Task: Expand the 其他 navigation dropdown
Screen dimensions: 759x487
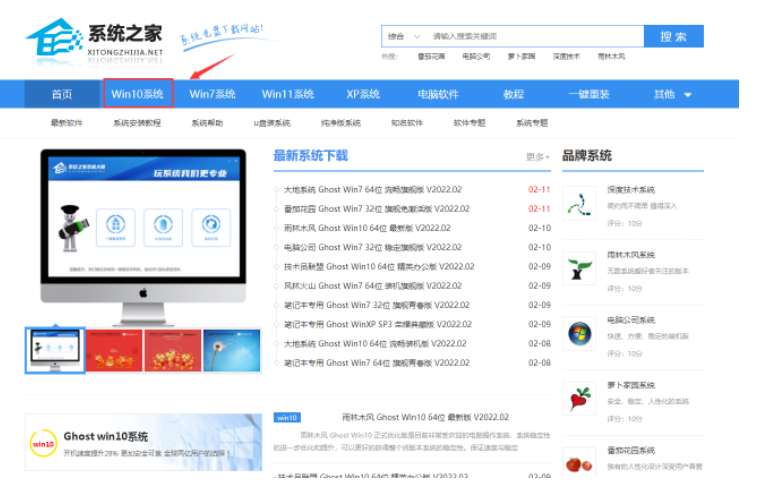Action: pyautogui.click(x=673, y=94)
